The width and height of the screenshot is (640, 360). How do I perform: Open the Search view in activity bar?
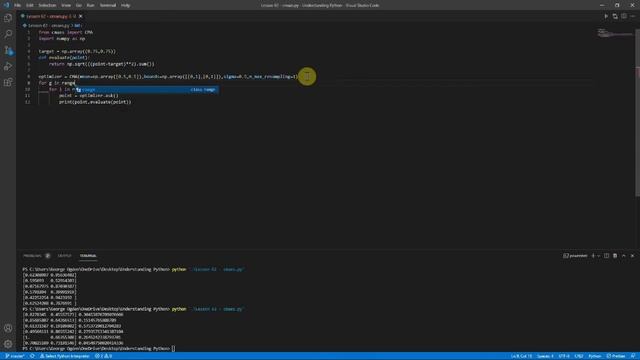(x=8, y=34)
